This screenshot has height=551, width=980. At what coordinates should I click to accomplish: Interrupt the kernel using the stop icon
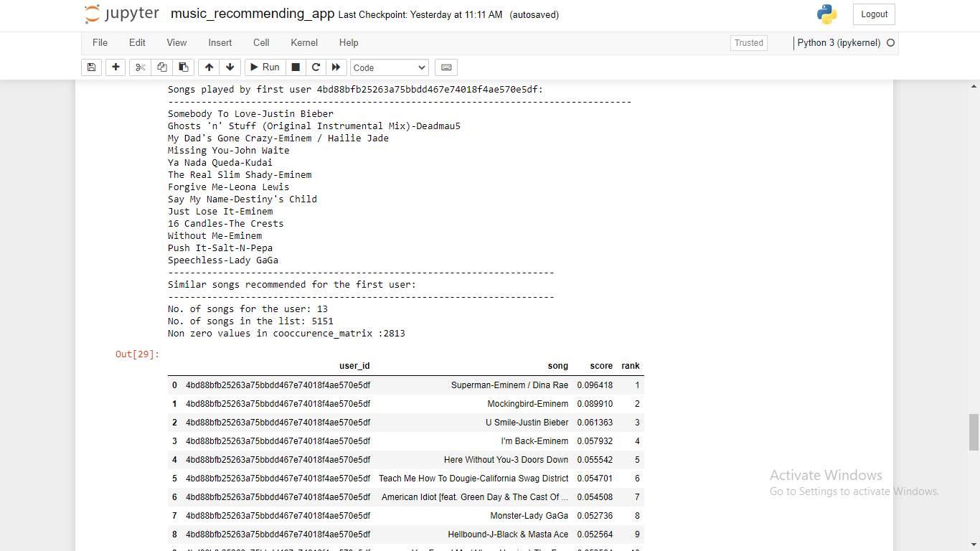(x=295, y=67)
